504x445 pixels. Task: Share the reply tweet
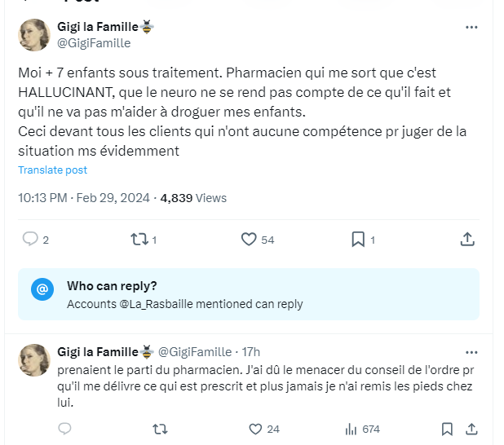471,429
